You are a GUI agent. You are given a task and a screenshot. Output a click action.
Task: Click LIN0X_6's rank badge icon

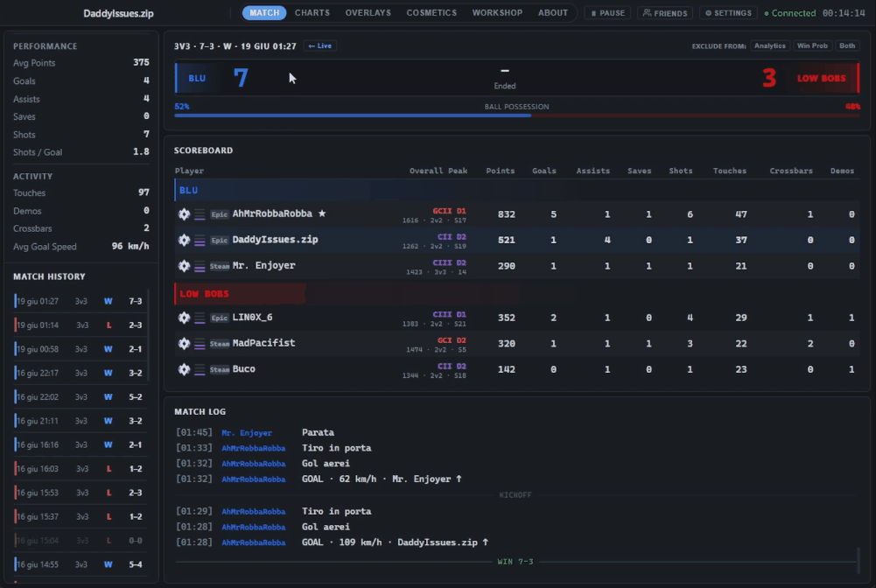coord(184,318)
